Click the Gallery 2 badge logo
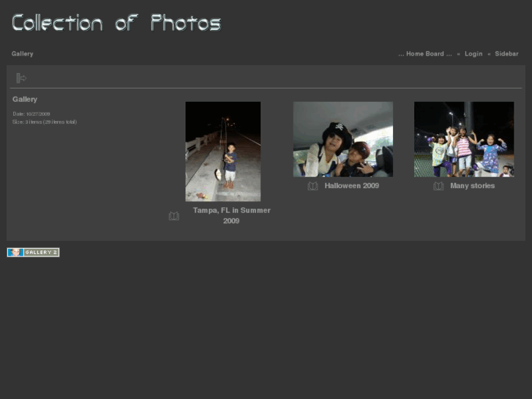 (33, 253)
